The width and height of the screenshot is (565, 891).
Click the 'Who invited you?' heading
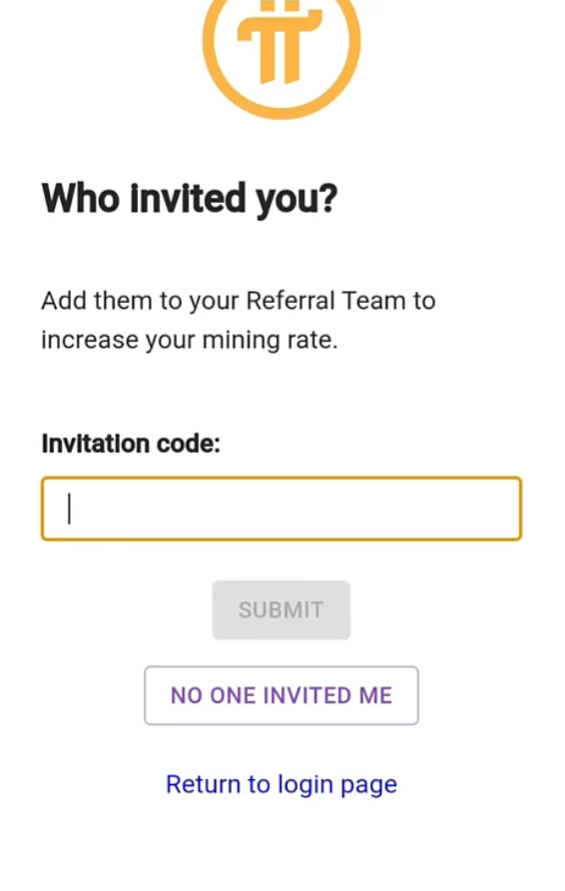(x=190, y=199)
